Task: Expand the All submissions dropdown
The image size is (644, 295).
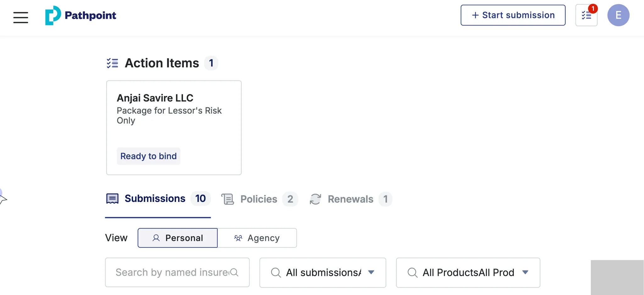Action: (x=323, y=272)
